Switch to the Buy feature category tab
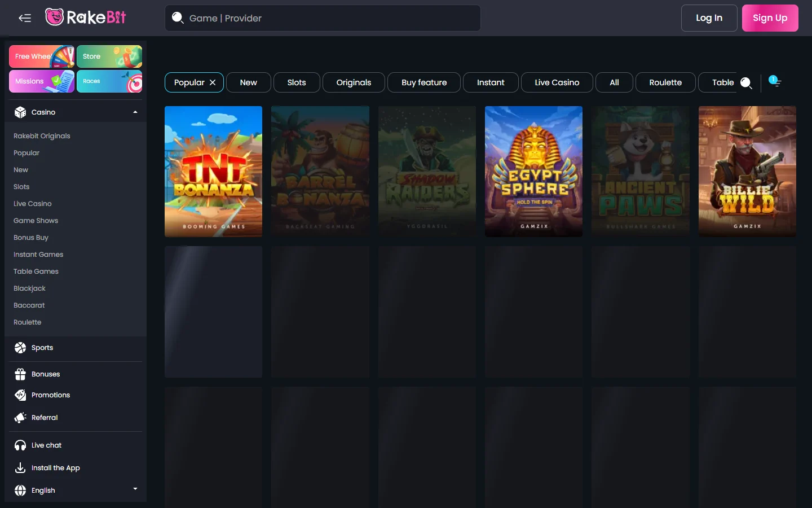 coord(424,82)
